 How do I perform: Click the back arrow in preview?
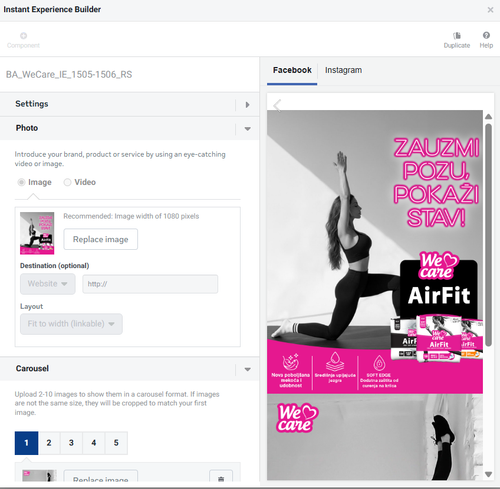[x=277, y=106]
